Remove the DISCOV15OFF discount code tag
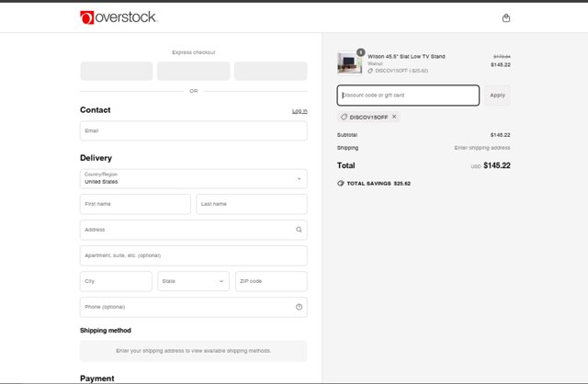The image size is (588, 384). pos(394,117)
